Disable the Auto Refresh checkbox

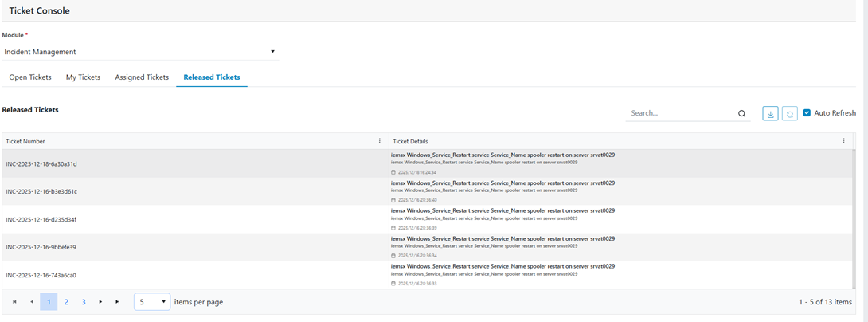807,113
